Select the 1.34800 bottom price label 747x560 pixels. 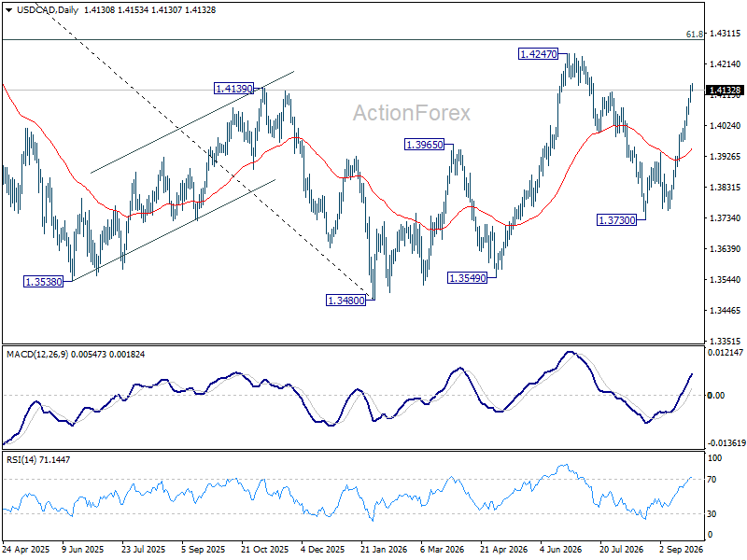pyautogui.click(x=345, y=301)
